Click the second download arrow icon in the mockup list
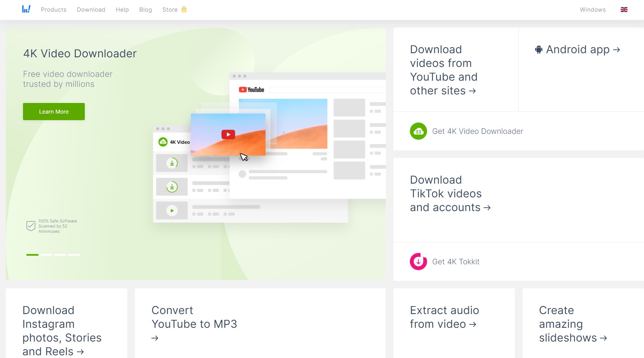The height and width of the screenshot is (358, 644). pyautogui.click(x=172, y=187)
